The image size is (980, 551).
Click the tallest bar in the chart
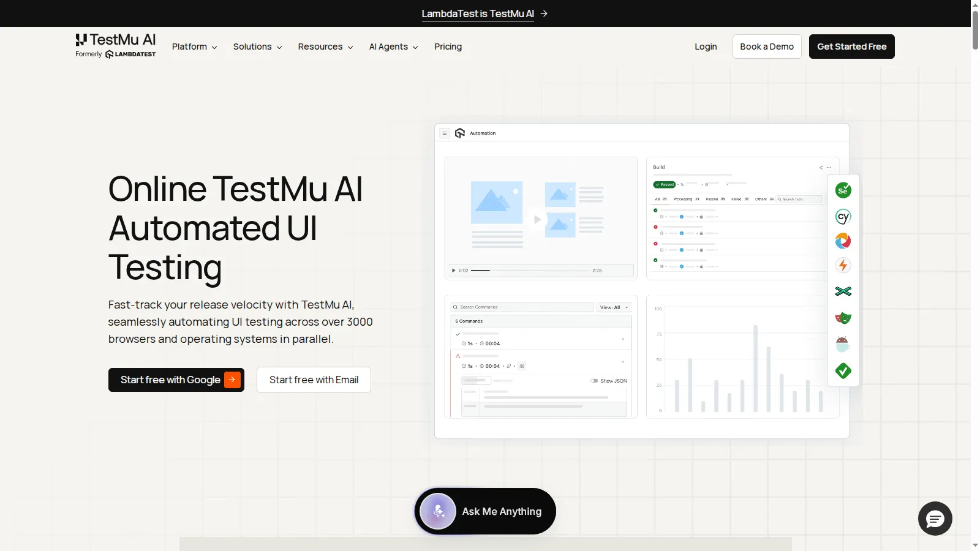[x=756, y=368]
